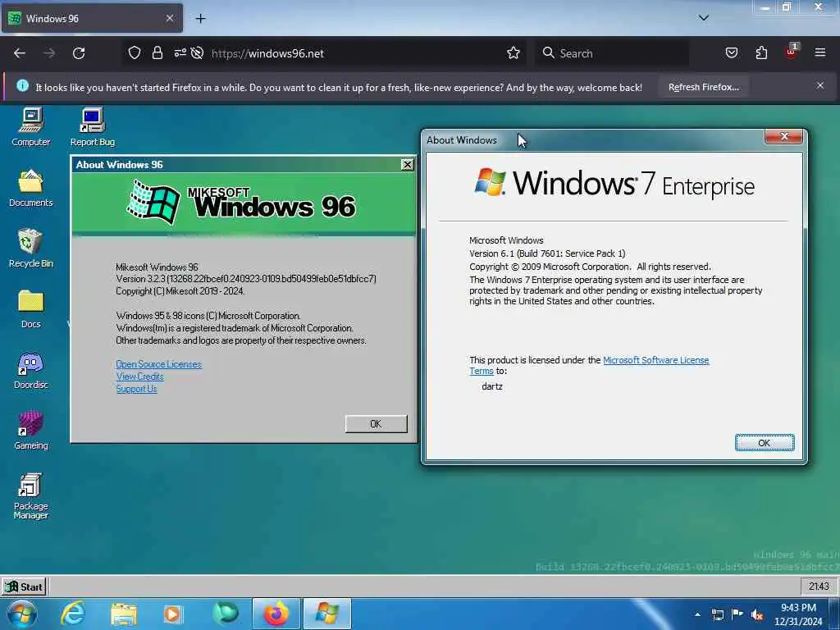The height and width of the screenshot is (630, 840).
Task: Launch the Doordisc shortcut
Action: tap(31, 370)
